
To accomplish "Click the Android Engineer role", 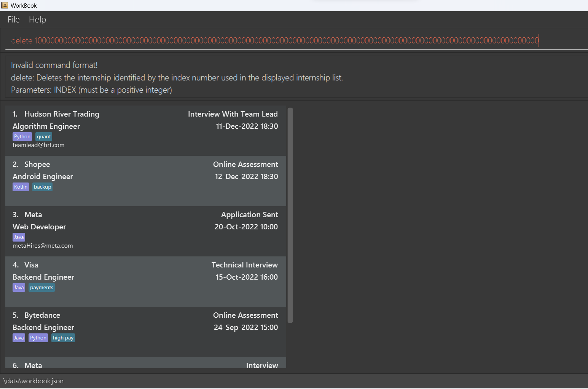I will [43, 176].
